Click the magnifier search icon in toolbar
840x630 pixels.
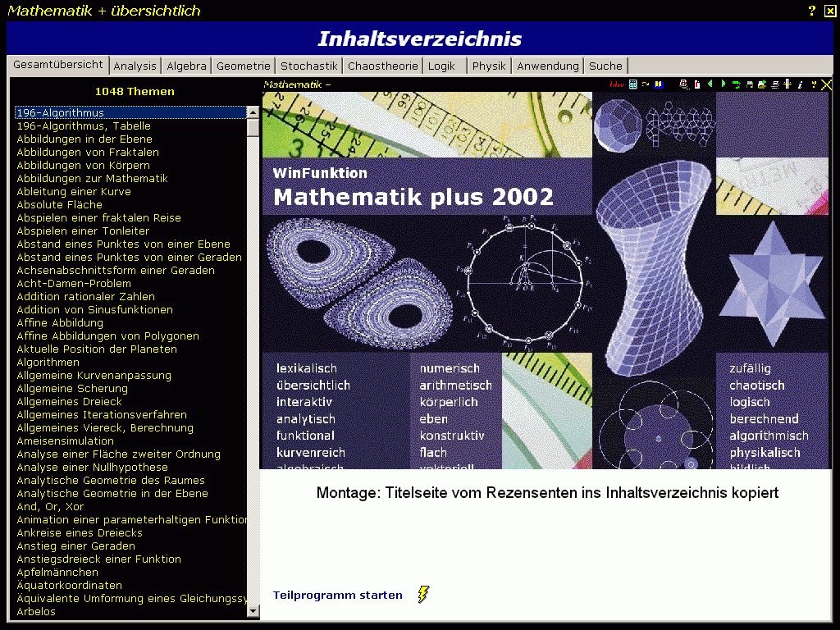683,84
